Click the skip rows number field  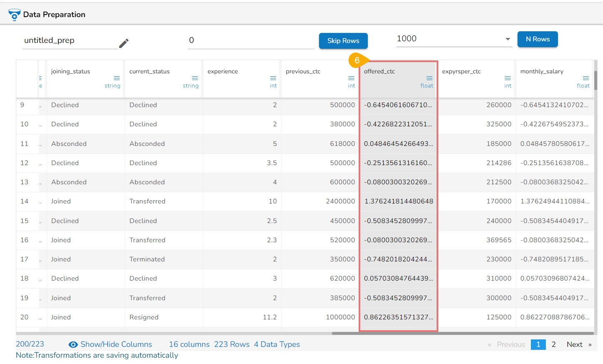250,40
